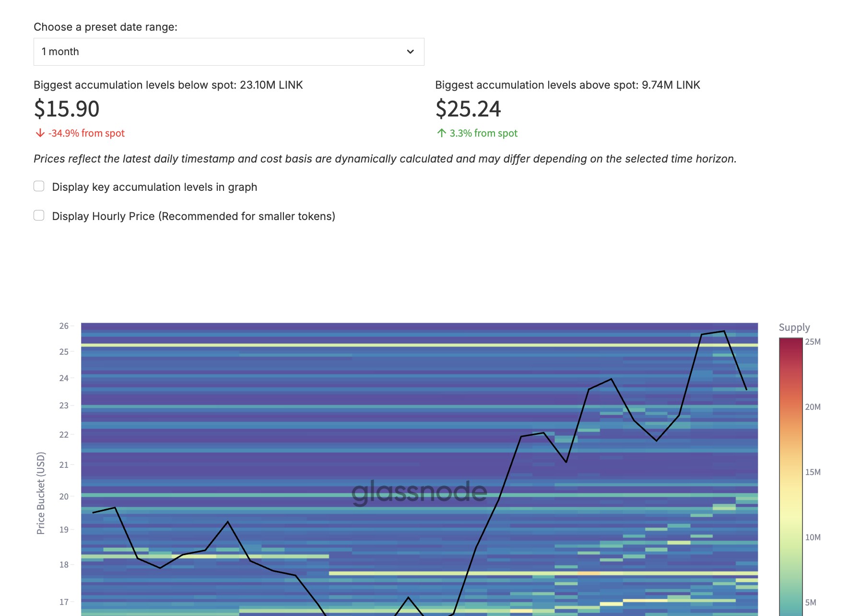Toggle Display Hourly Price checkbox

click(39, 215)
